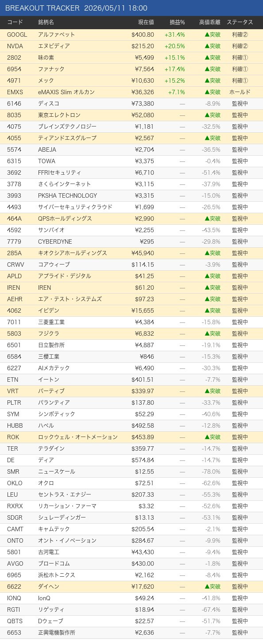Click 利確① status in メック row
This screenshot has height=644, width=263.
pos(240,80)
